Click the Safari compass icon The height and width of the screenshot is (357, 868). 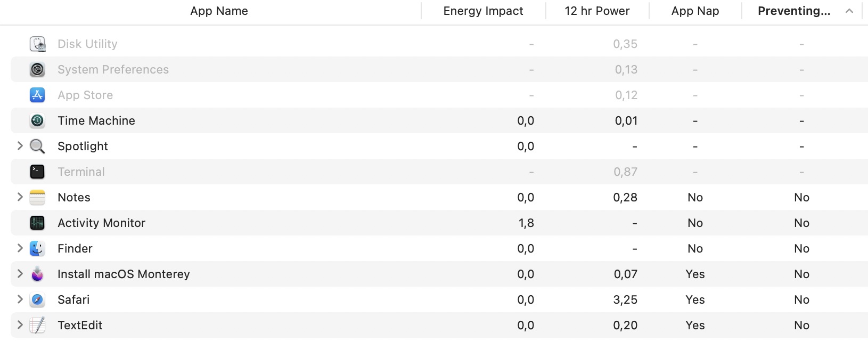pyautogui.click(x=37, y=299)
